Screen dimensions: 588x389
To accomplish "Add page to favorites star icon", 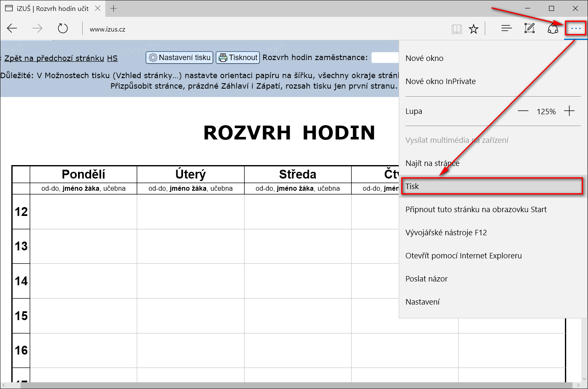I will 473,29.
